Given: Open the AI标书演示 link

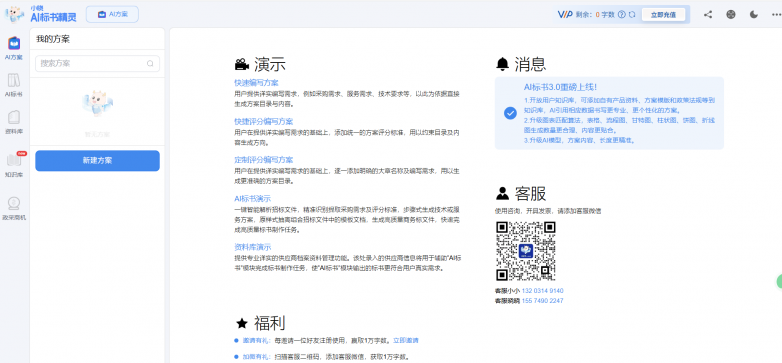Looking at the screenshot, I should [x=253, y=198].
